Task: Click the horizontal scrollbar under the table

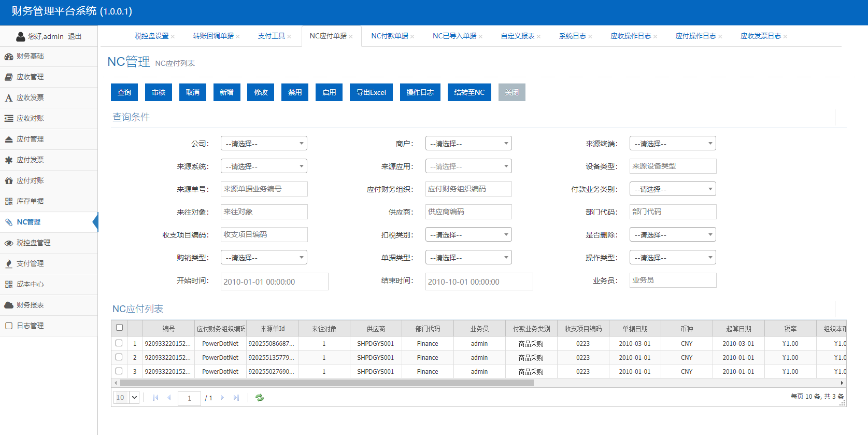Action: pos(326,383)
